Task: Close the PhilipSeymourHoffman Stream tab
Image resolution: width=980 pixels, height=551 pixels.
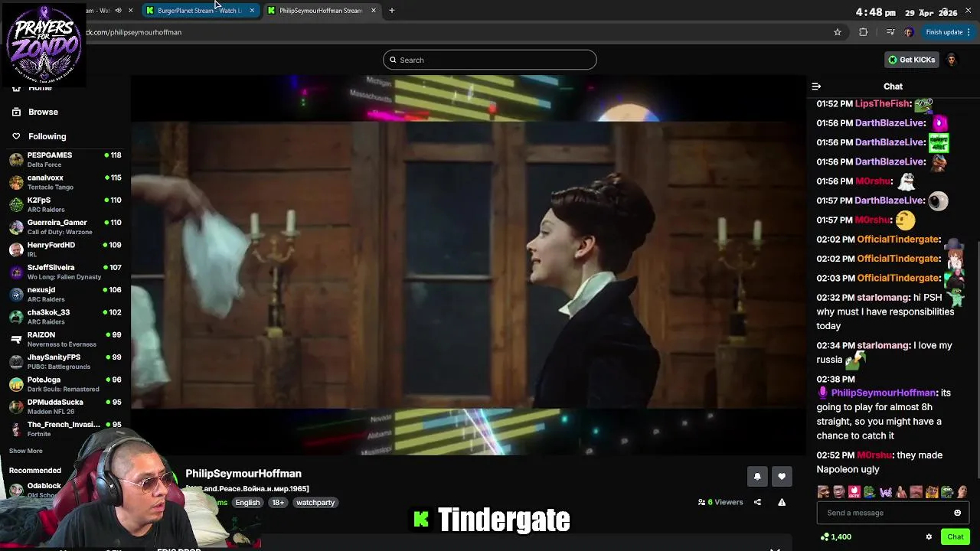Action: coord(374,11)
